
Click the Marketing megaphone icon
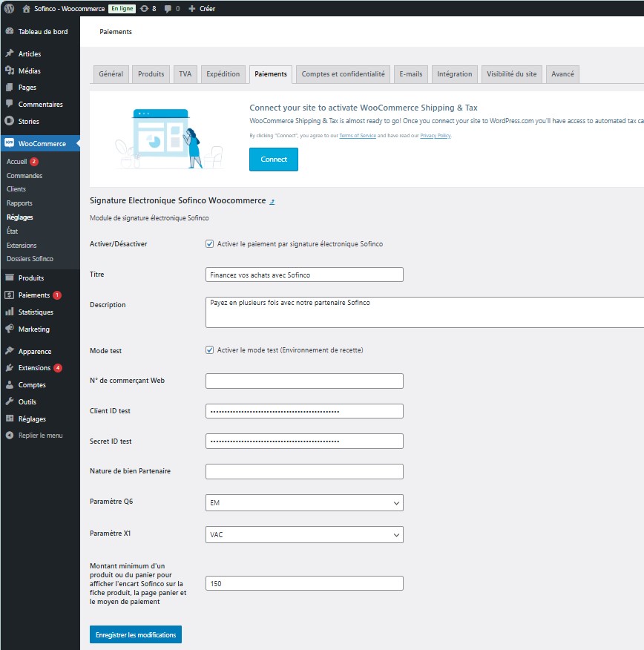pos(10,329)
